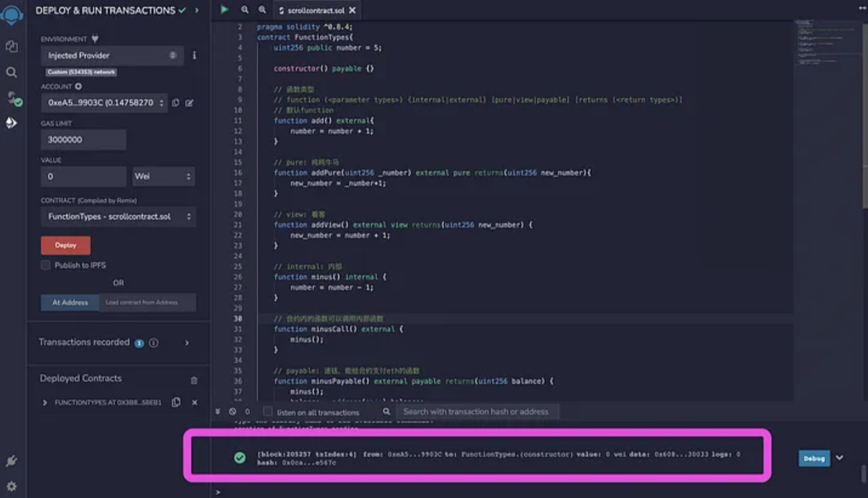Viewport: 868px width, 498px height.
Task: Click 'uint256 public number = 5;' line
Action: click(x=327, y=48)
